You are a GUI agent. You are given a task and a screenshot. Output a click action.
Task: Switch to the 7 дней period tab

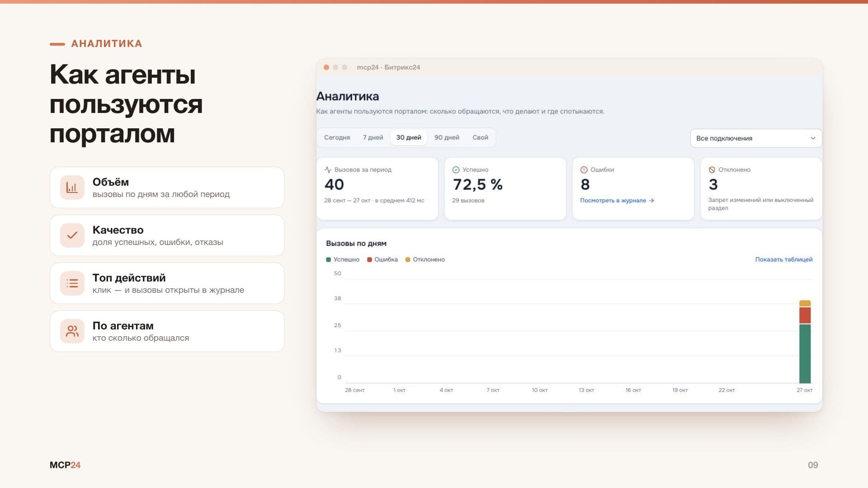click(x=373, y=137)
